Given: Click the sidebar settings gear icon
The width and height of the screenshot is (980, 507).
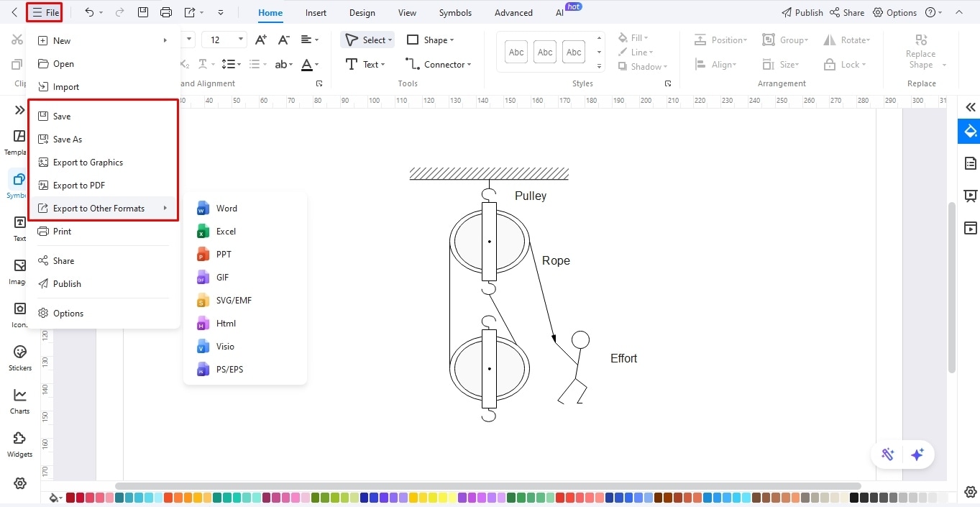Looking at the screenshot, I should pyautogui.click(x=20, y=483).
